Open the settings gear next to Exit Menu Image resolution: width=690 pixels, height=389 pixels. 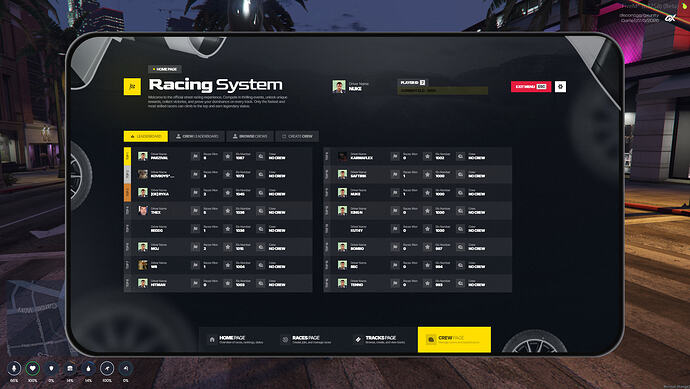[560, 87]
